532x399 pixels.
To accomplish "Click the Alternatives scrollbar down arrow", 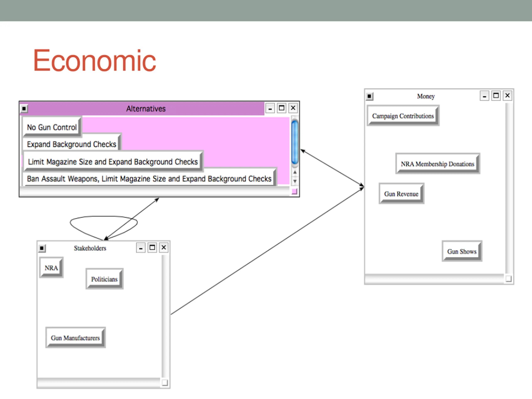I will click(295, 181).
